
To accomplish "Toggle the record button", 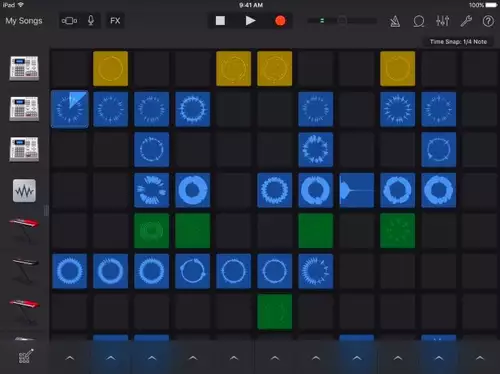I will point(280,21).
